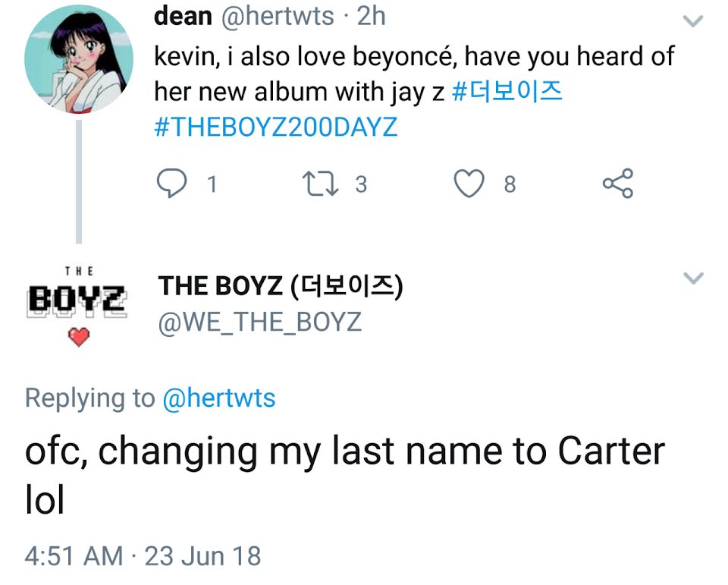Click the retweet count 3
The height and width of the screenshot is (585, 728).
361,184
